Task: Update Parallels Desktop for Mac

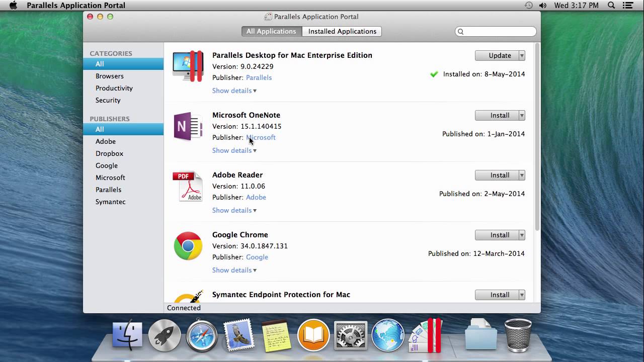Action: click(x=497, y=55)
